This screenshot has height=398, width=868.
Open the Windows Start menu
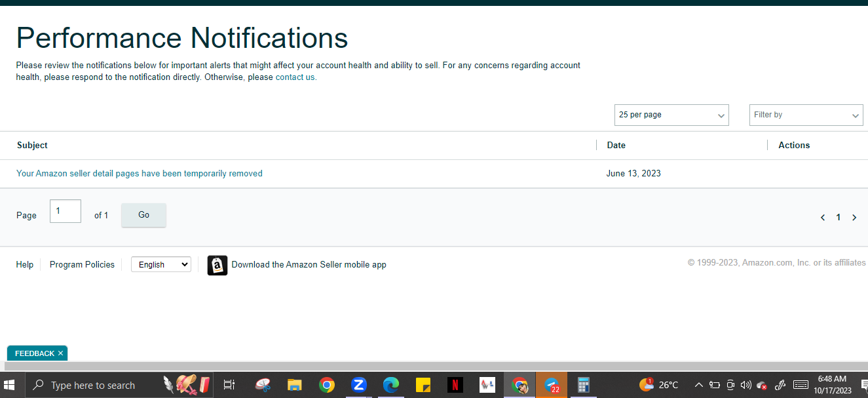pos(10,385)
